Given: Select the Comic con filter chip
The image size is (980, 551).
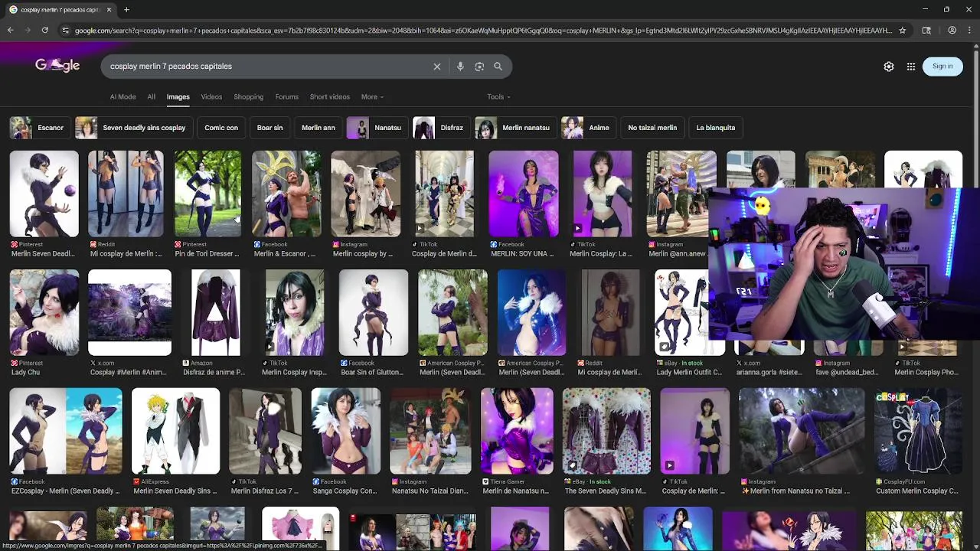Looking at the screenshot, I should (x=221, y=128).
